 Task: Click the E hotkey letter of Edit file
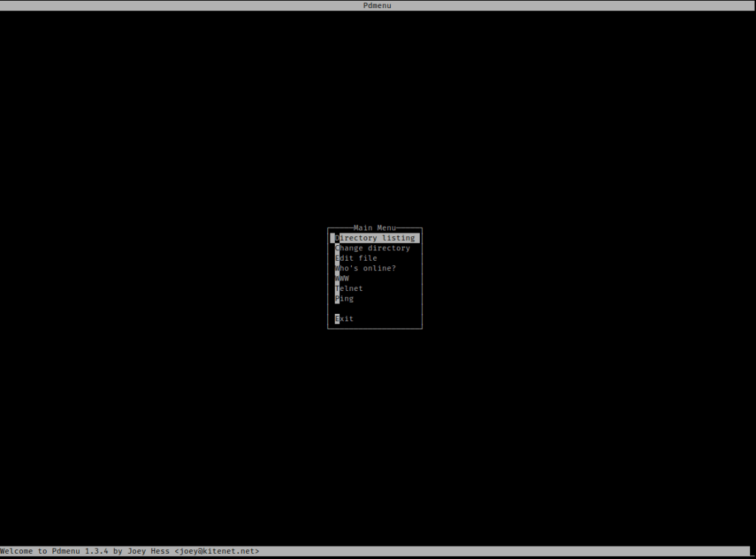coord(337,258)
